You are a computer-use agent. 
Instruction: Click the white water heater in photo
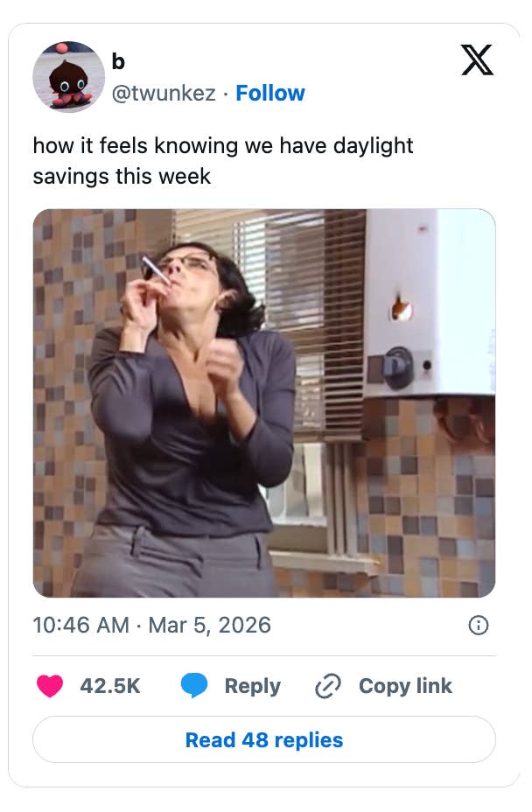point(429,302)
